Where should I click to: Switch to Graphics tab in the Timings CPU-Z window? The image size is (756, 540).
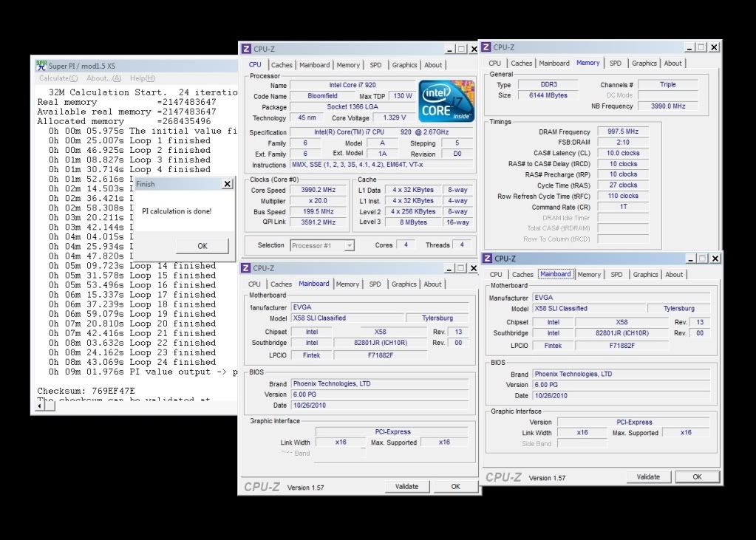click(x=644, y=64)
